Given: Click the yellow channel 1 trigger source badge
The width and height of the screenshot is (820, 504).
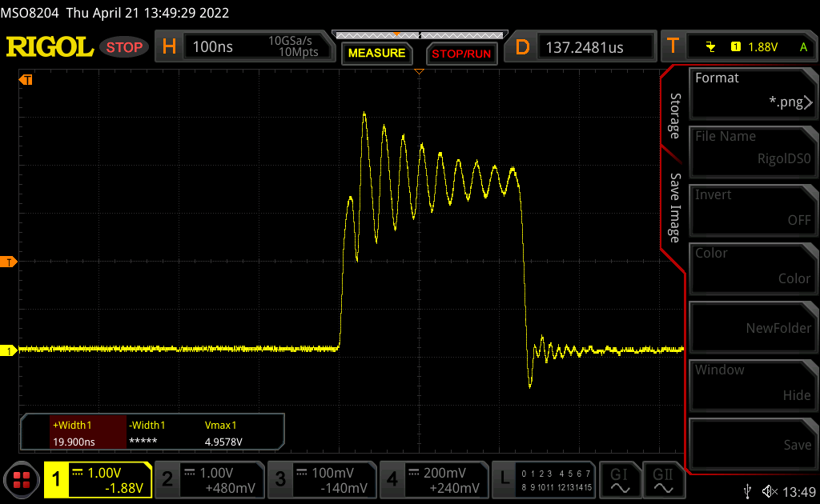Looking at the screenshot, I should tap(736, 47).
